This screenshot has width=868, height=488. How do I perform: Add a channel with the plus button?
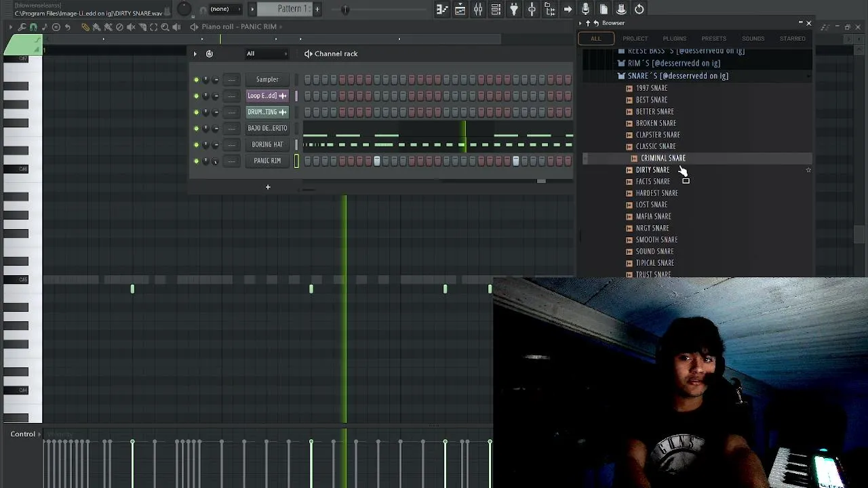point(268,187)
